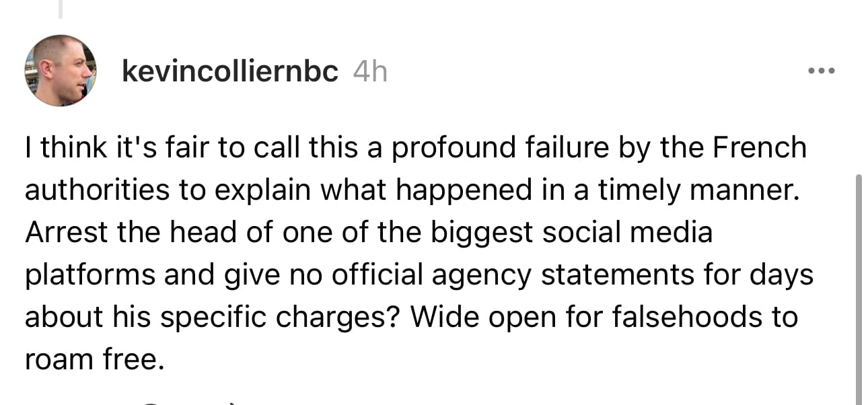Click the words 'French' in the post
The height and width of the screenshot is (405, 868).
766,147
